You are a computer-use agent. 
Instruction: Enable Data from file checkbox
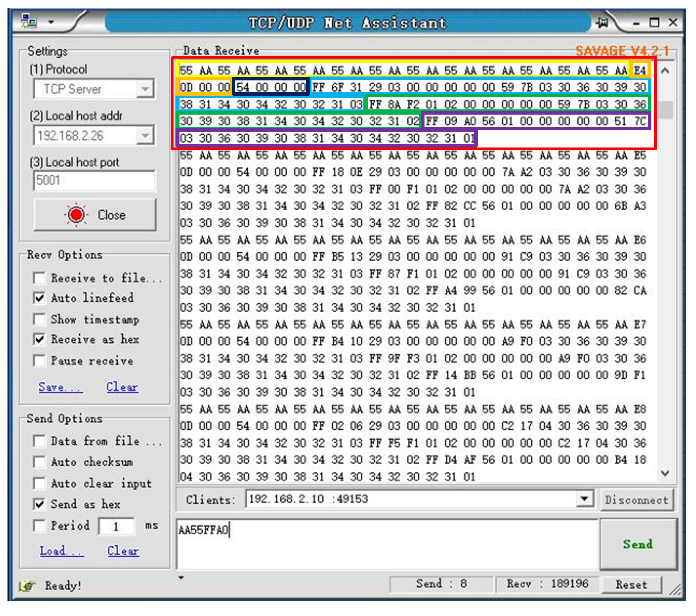39,441
